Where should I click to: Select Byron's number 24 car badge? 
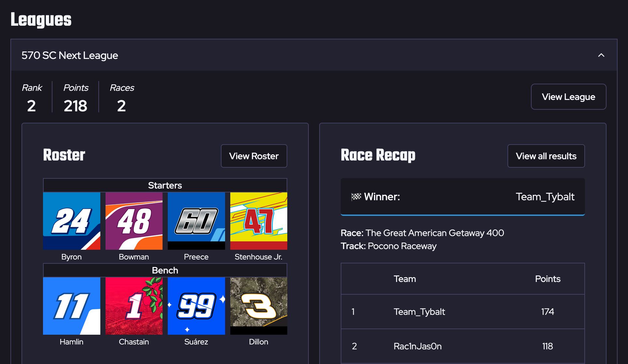tap(72, 221)
